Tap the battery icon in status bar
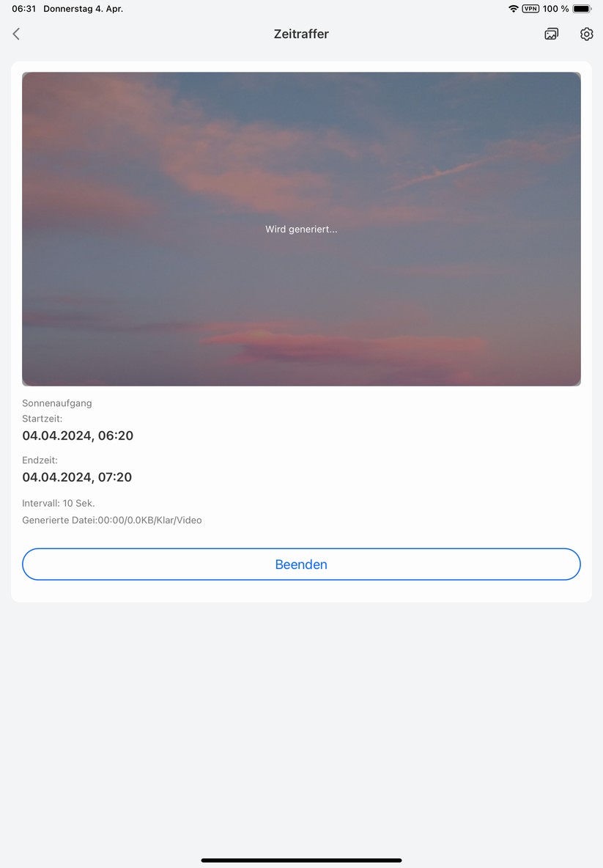 coord(582,9)
